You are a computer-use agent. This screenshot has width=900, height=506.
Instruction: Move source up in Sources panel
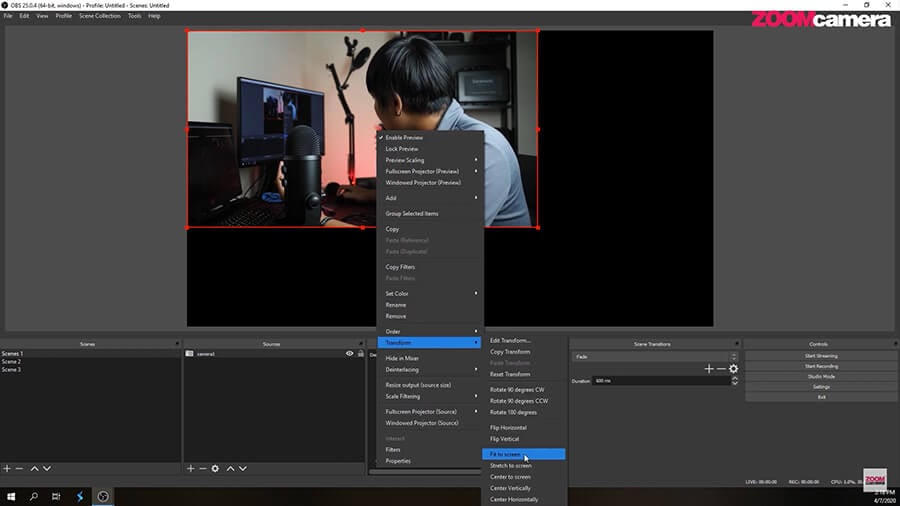click(x=230, y=469)
